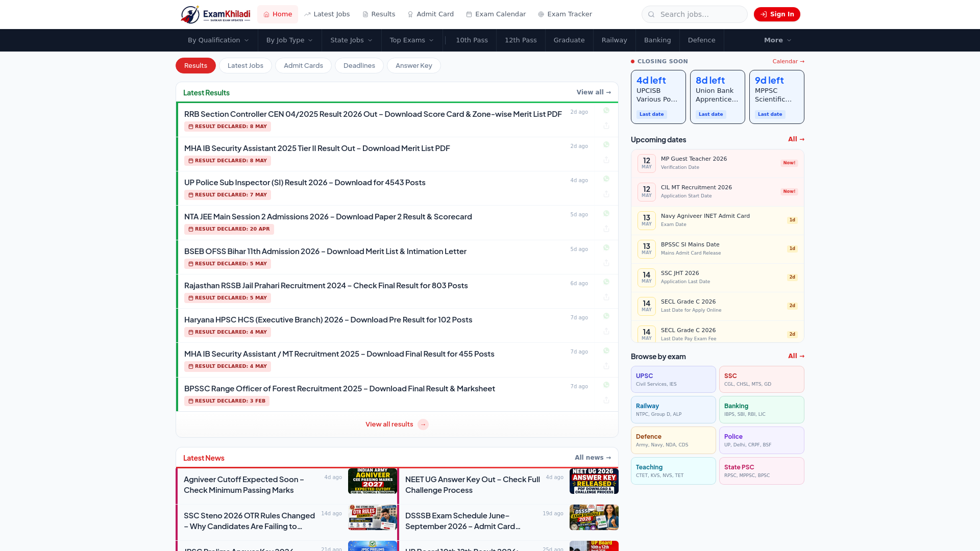Share Haryana HPSC HCS result on WhatsApp
The height and width of the screenshot is (551, 980).
click(x=606, y=316)
